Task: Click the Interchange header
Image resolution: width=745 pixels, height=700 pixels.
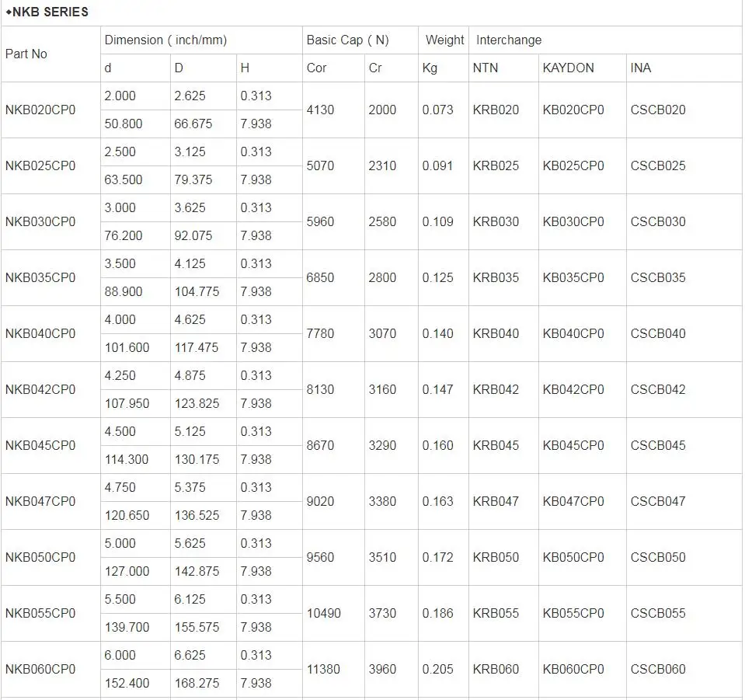Action: point(509,40)
